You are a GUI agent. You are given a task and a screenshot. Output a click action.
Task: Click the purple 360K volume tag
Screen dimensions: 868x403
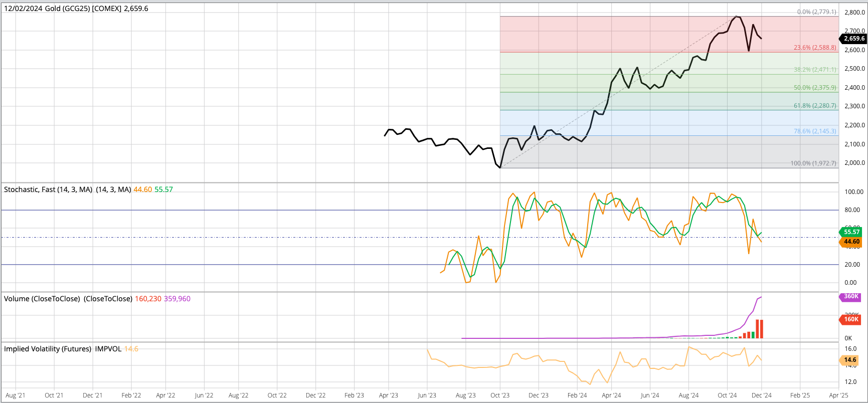pos(851,297)
